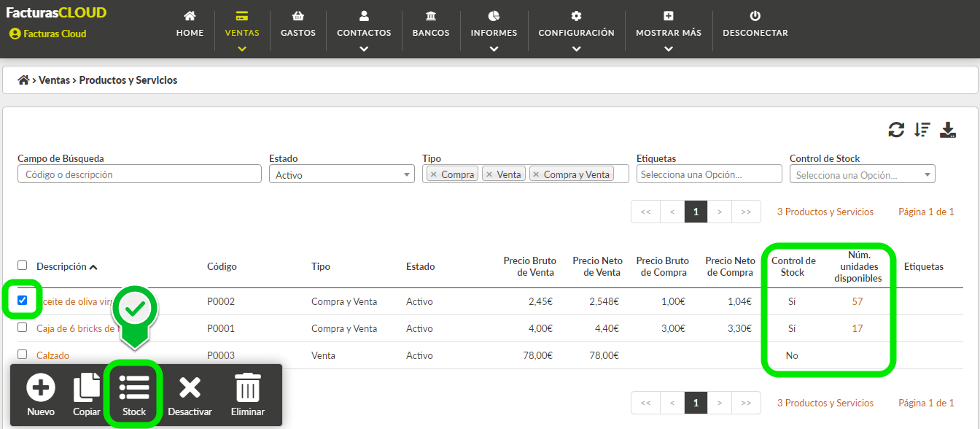
Task: Click Stock list icon in action bar
Action: point(134,388)
